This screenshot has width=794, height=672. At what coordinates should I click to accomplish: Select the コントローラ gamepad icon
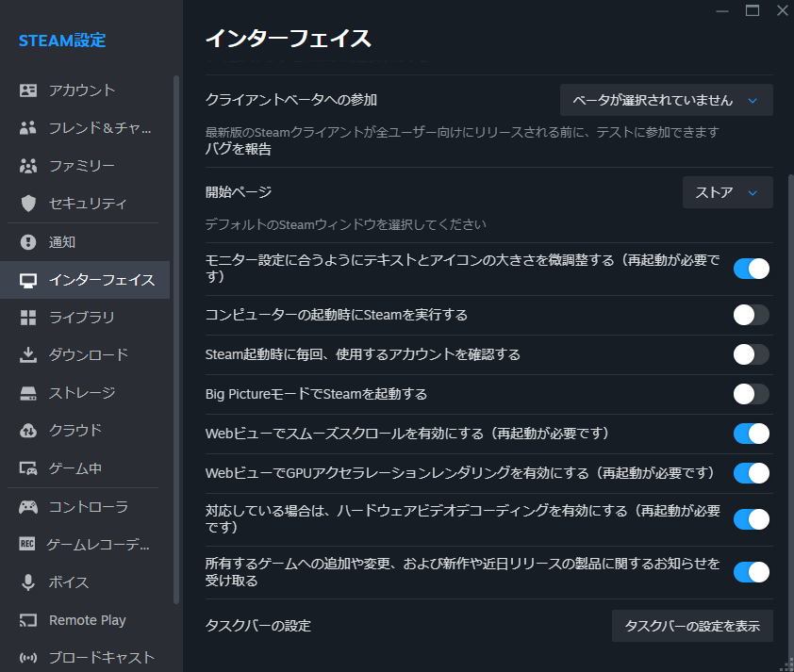(28, 507)
